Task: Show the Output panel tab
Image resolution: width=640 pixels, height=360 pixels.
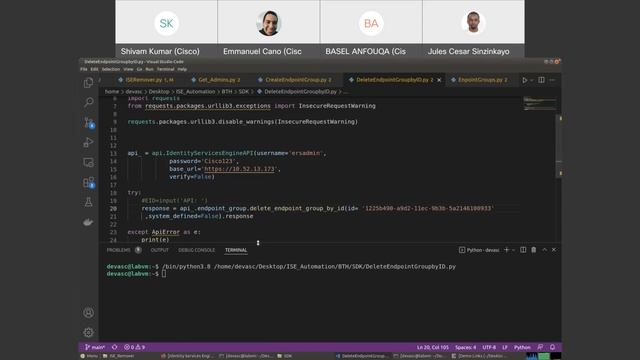Action: (x=160, y=250)
